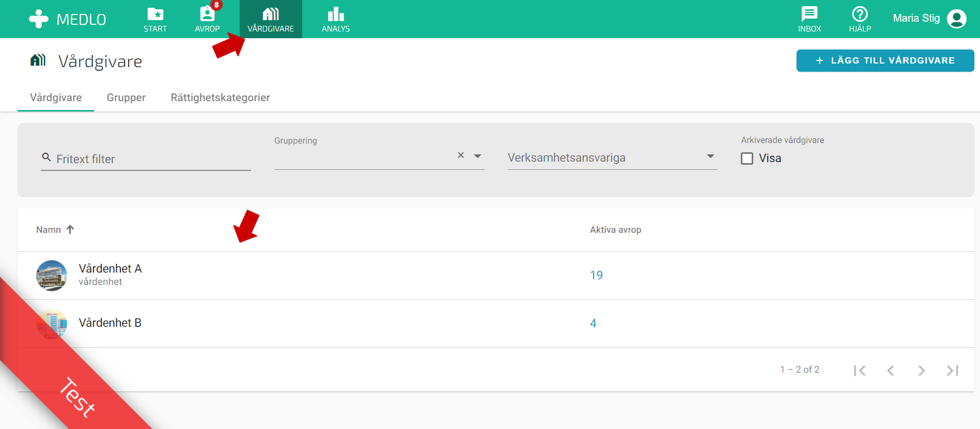The image size is (980, 429).
Task: Click the Fritext filter input field
Action: pyautogui.click(x=146, y=159)
